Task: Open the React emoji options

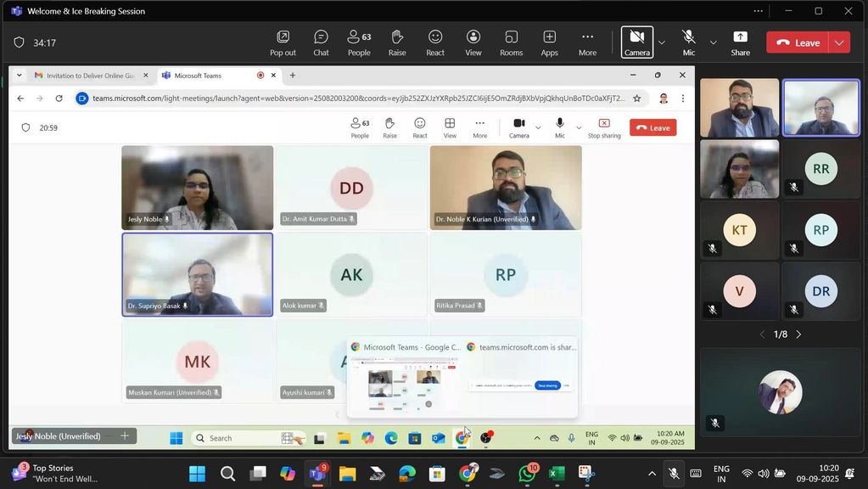Action: [435, 42]
